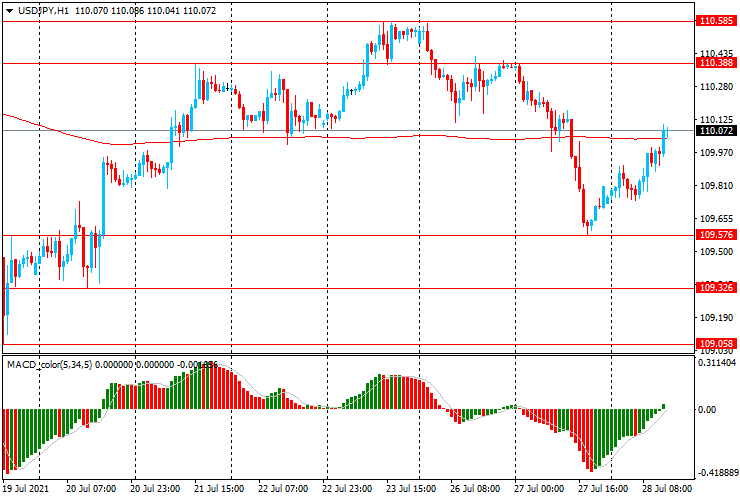This screenshot has width=740, height=500.
Task: Click the 109.655 price scale value
Action: coord(716,219)
